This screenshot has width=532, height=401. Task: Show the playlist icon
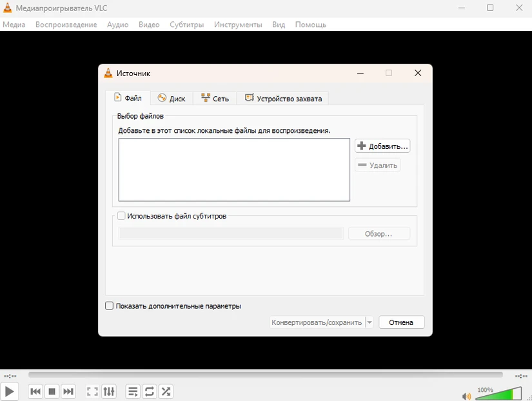tap(133, 391)
